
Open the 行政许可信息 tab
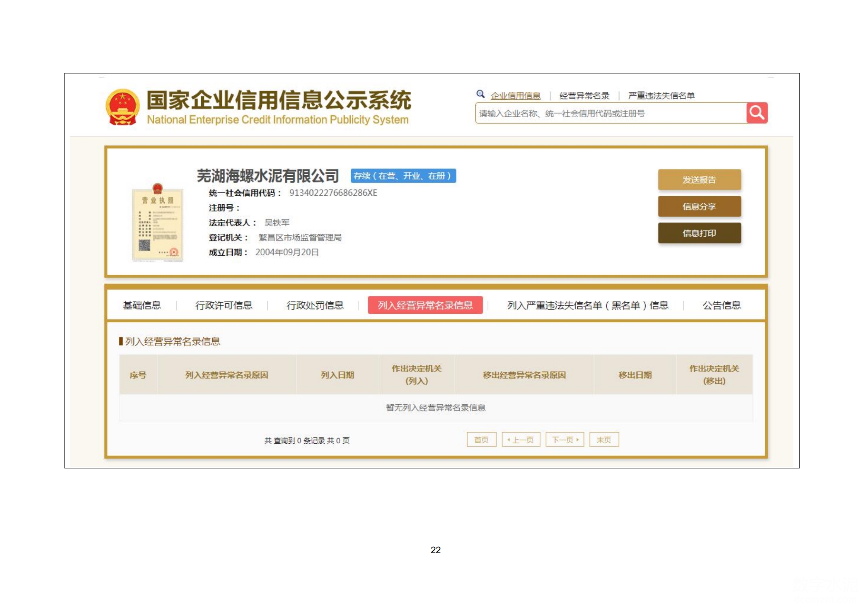[223, 305]
